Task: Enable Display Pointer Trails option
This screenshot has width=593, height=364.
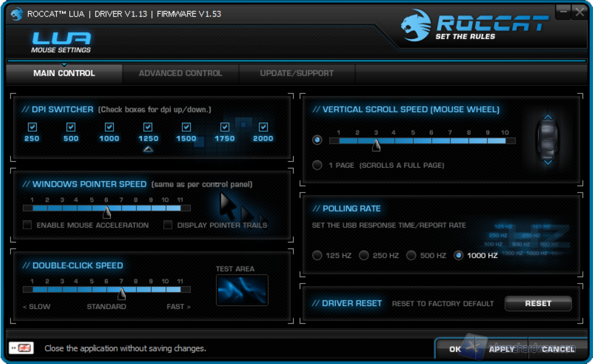Action: tap(168, 225)
